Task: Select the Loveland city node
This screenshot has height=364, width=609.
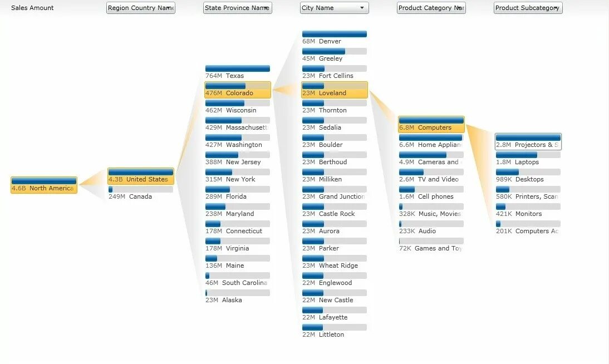Action: click(x=335, y=90)
